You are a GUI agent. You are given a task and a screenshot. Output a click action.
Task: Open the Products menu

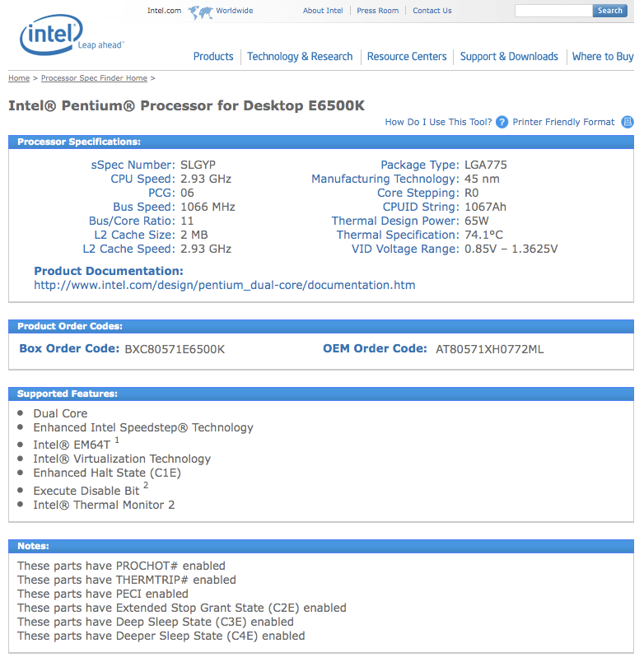213,57
